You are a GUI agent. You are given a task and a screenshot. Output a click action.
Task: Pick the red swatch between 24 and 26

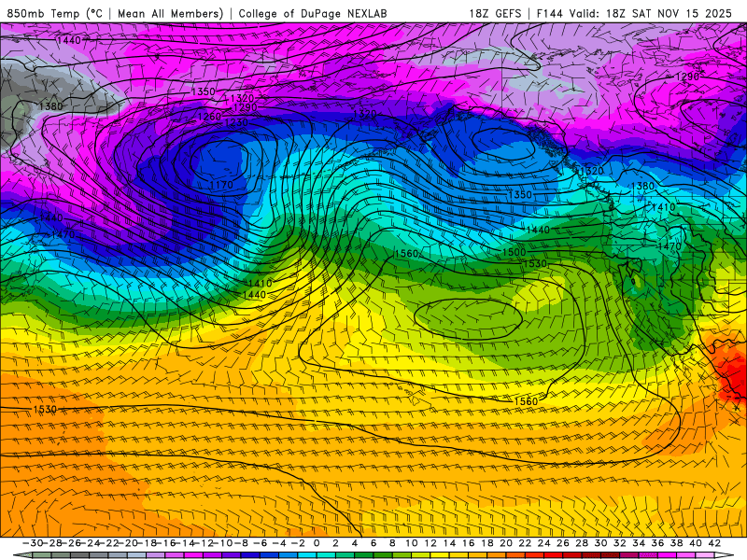coord(554,556)
